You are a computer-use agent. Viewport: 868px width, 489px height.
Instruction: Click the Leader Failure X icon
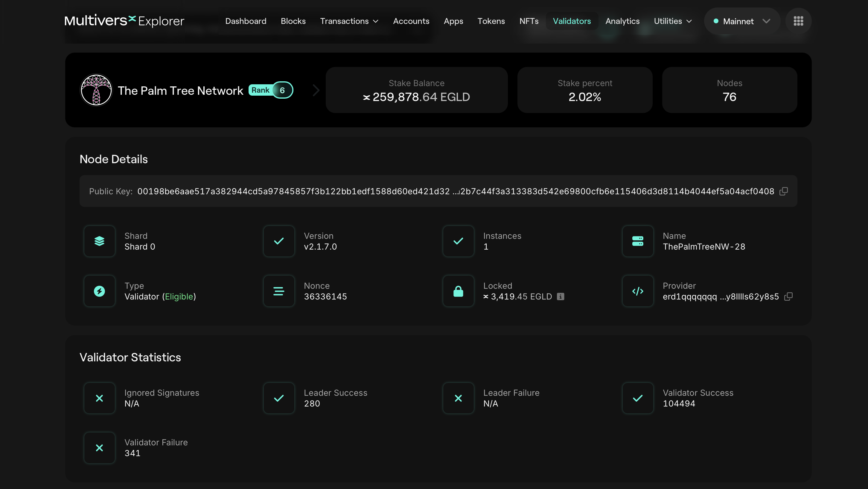pyautogui.click(x=458, y=398)
